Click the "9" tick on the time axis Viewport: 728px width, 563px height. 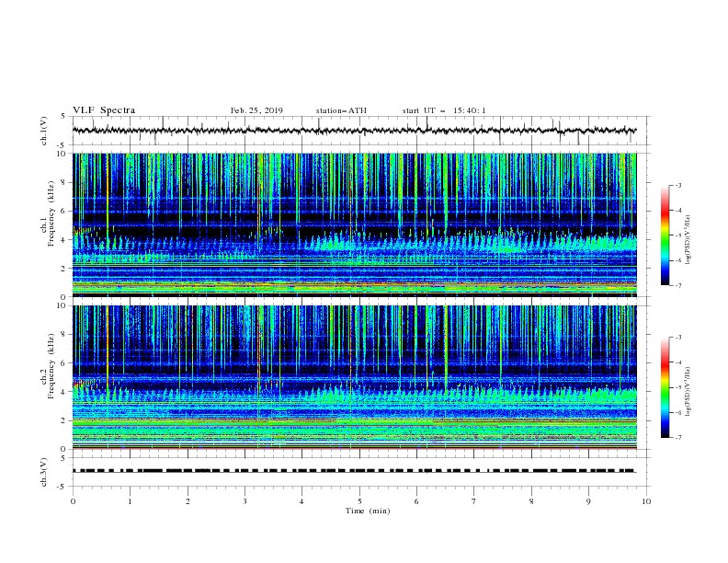click(588, 501)
